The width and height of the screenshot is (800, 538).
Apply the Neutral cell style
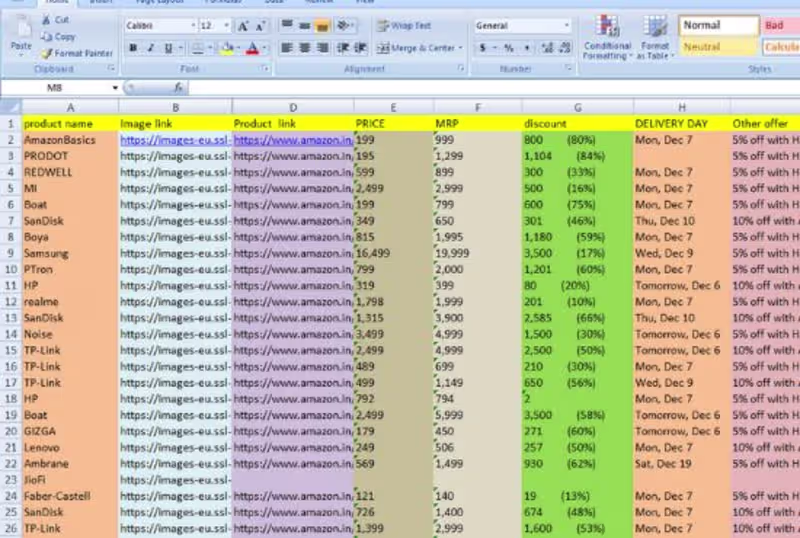(x=719, y=46)
